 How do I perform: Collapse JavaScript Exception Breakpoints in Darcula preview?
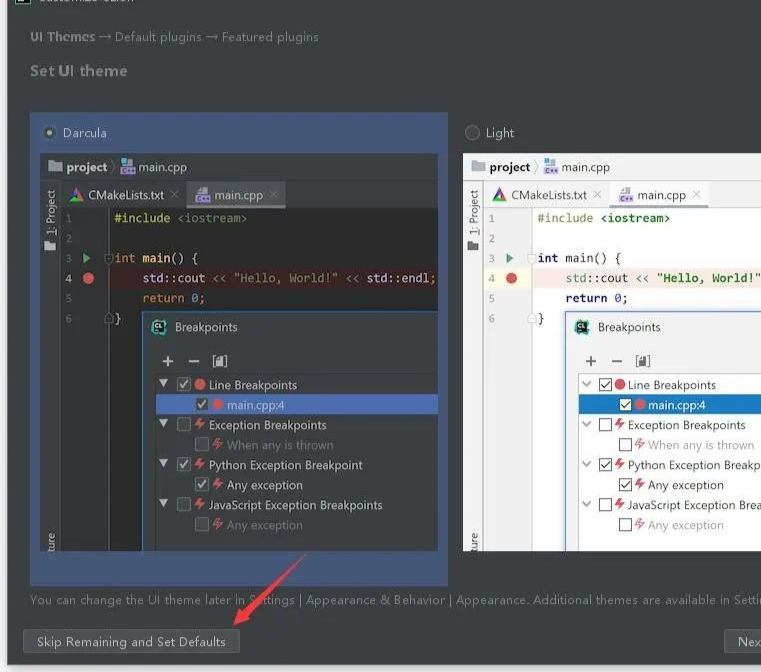coord(164,505)
